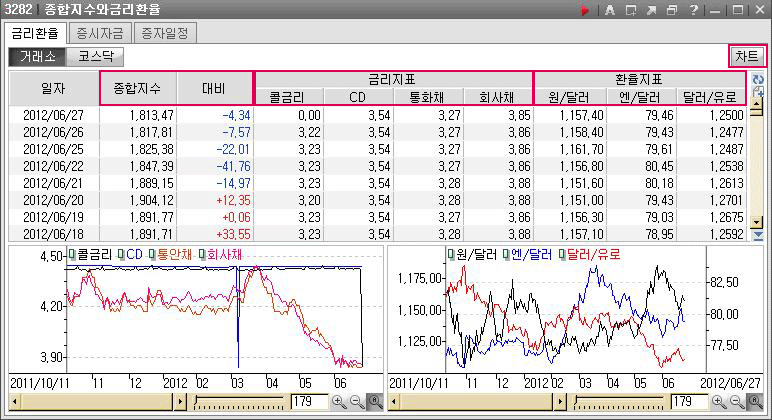The height and width of the screenshot is (420, 772).
Task: Toggle 원/달러 series checkbox in exchange chart legend
Action: [451, 255]
